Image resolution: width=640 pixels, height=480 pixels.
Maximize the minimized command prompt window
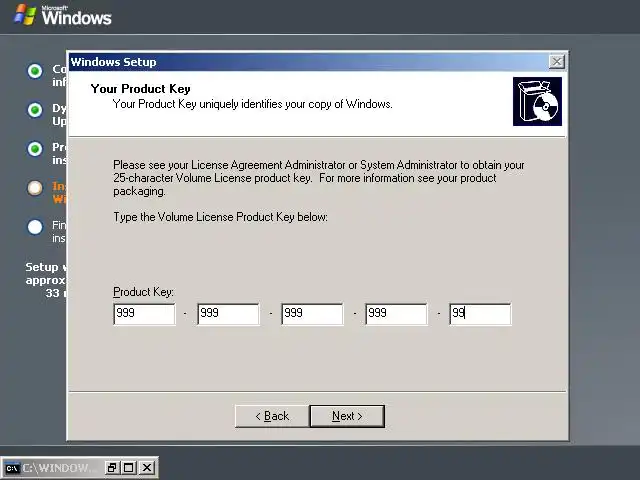(129, 467)
